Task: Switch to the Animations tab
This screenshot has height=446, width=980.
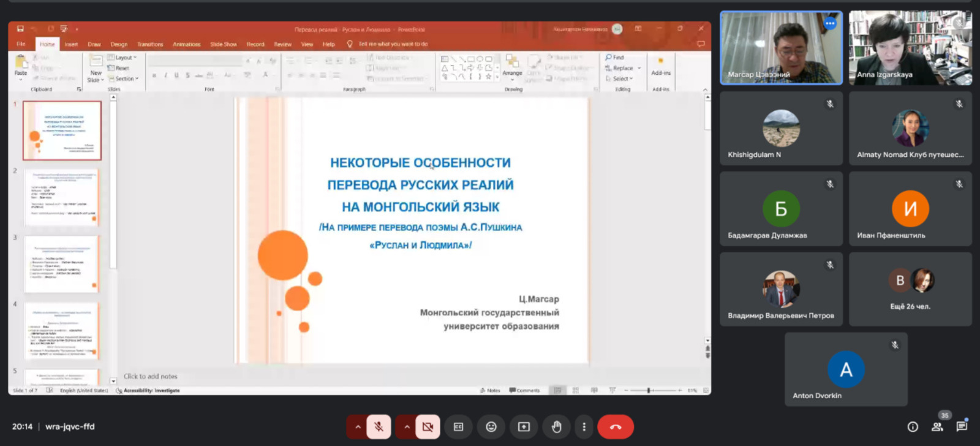Action: pyautogui.click(x=186, y=44)
